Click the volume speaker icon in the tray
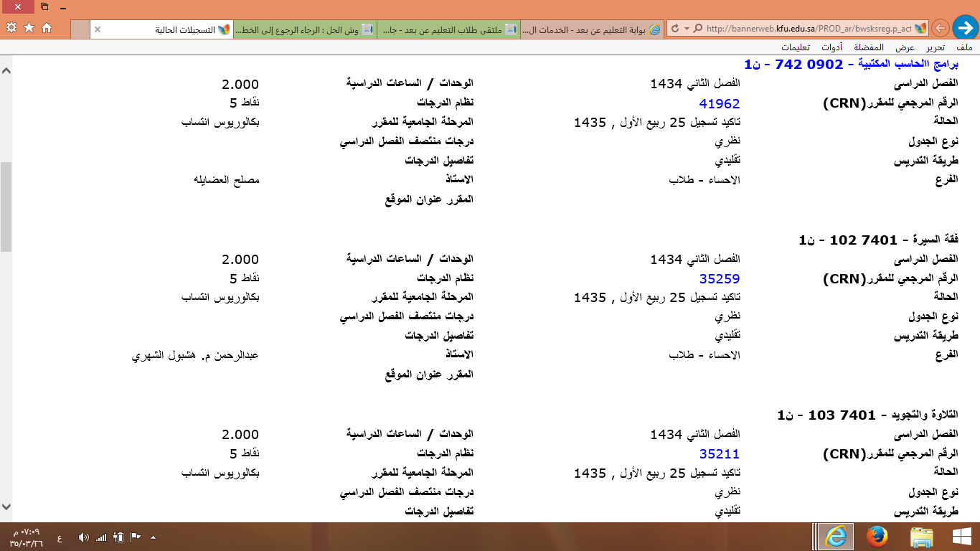The width and height of the screenshot is (980, 551). [x=83, y=537]
